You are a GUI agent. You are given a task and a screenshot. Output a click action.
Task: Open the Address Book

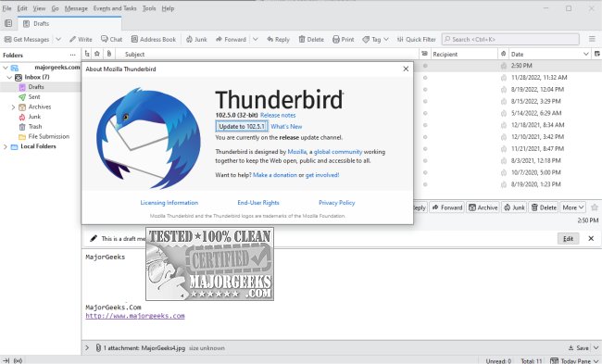(x=153, y=39)
